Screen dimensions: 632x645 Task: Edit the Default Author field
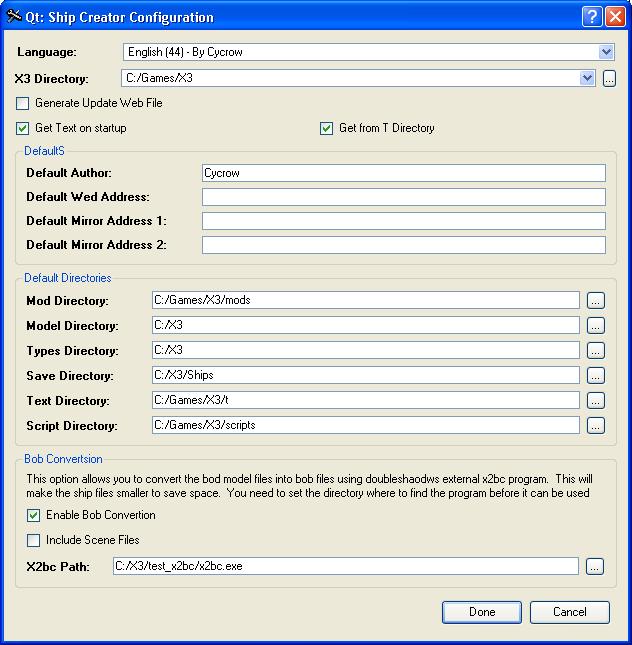tap(404, 173)
